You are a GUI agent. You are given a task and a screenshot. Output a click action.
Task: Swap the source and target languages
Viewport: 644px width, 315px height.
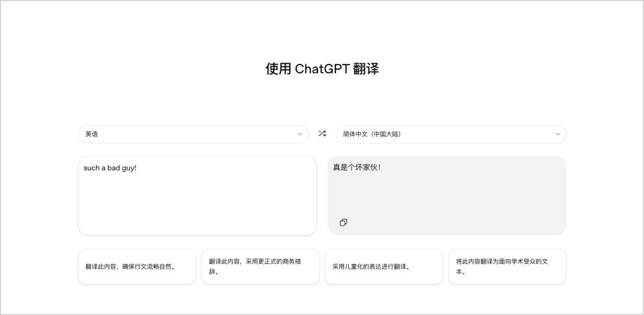click(322, 134)
